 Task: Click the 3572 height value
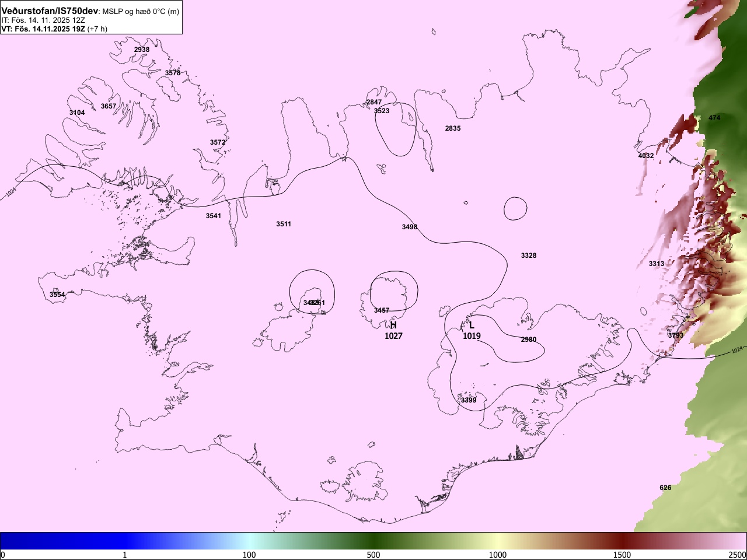(218, 142)
